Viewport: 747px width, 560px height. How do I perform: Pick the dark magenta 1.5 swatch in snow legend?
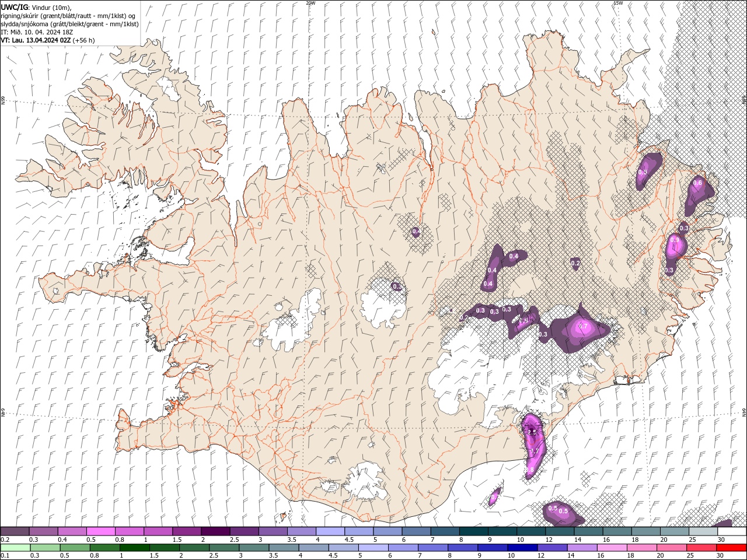click(187, 531)
